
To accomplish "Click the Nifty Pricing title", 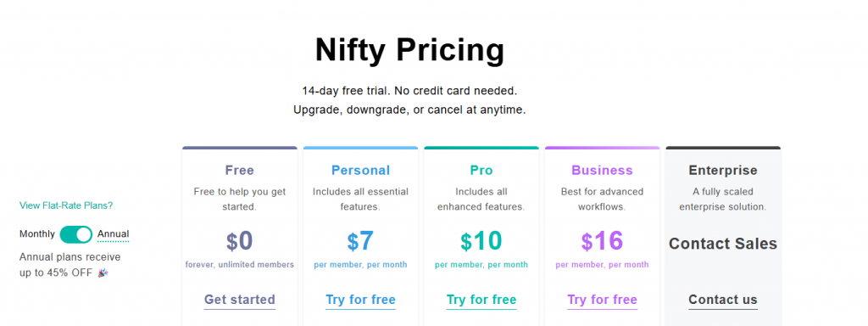I will click(409, 50).
